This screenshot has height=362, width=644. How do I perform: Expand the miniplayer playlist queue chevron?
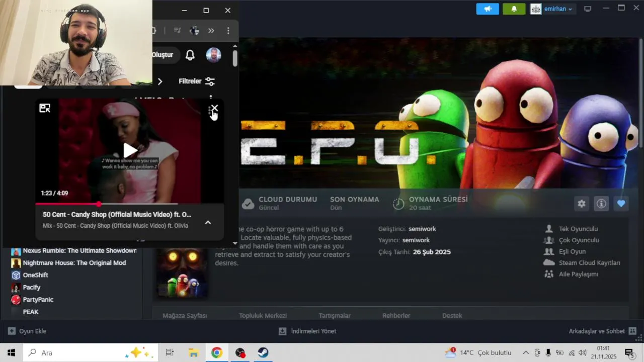coord(208,222)
